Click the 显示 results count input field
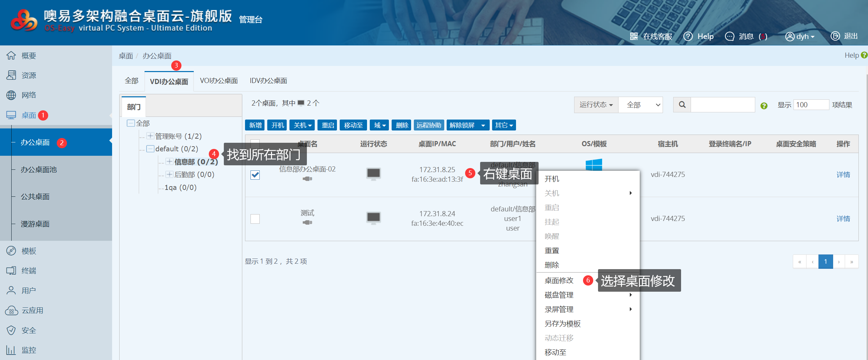 811,105
